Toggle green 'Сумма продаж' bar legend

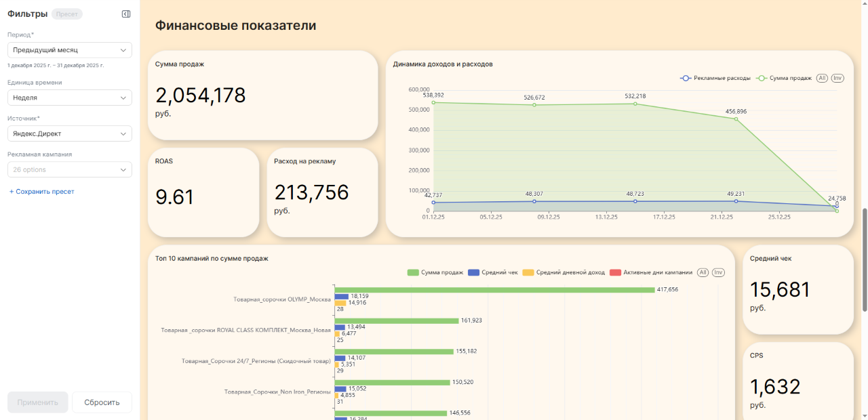point(435,272)
